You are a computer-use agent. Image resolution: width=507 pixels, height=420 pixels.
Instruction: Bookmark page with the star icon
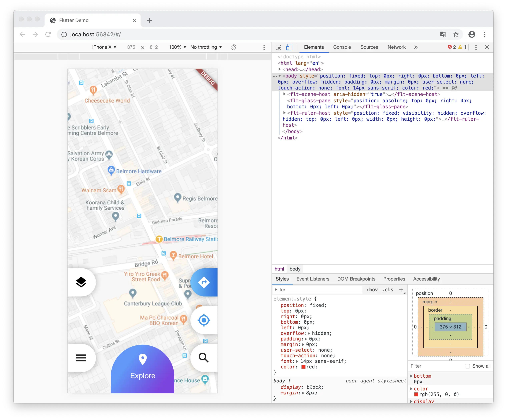pyautogui.click(x=456, y=35)
